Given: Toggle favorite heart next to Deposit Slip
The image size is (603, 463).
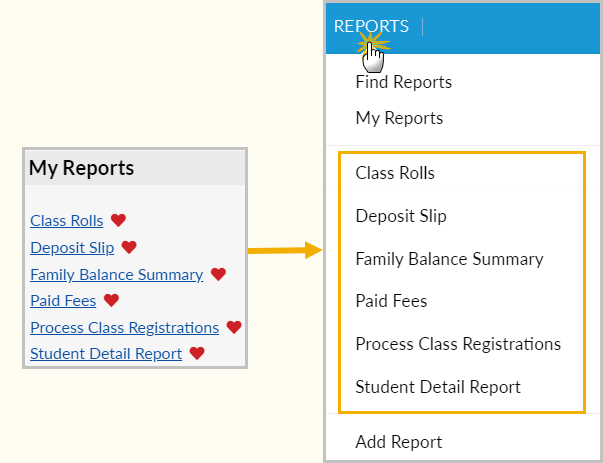Looking at the screenshot, I should 129,247.
